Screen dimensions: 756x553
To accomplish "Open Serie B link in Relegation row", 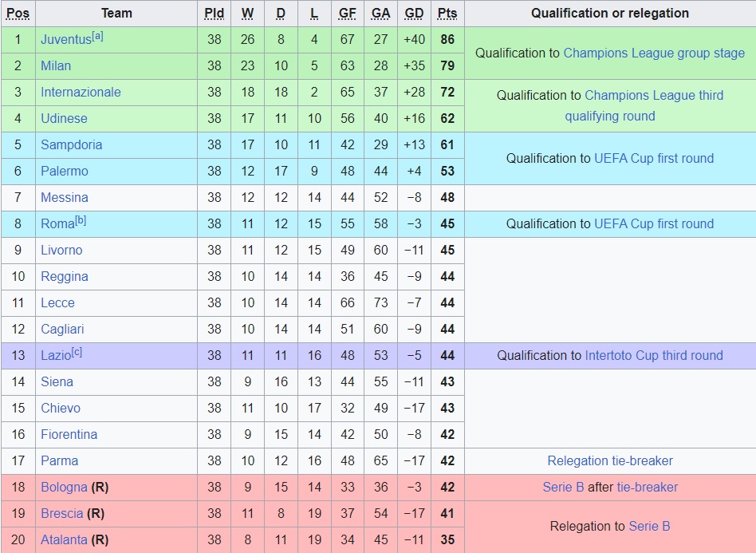I will (649, 527).
